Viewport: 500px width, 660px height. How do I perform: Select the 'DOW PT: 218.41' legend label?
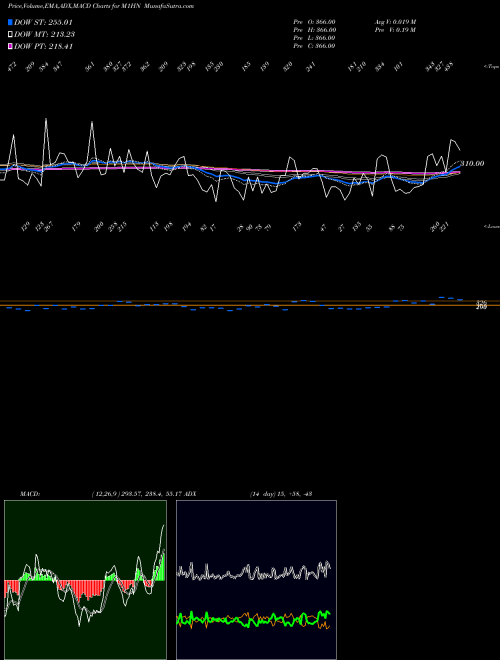[43, 46]
